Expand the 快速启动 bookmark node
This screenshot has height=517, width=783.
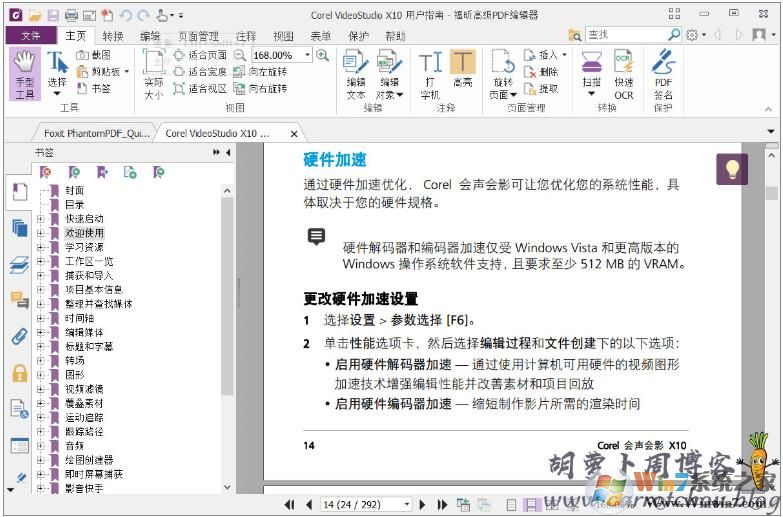click(x=41, y=218)
